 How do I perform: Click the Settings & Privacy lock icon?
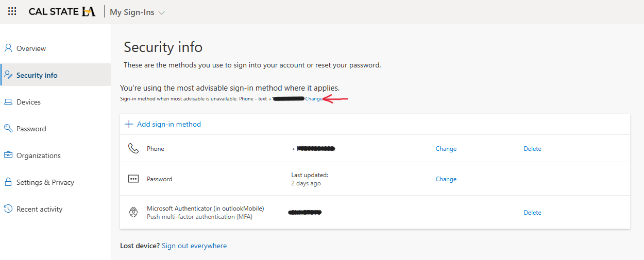8,182
